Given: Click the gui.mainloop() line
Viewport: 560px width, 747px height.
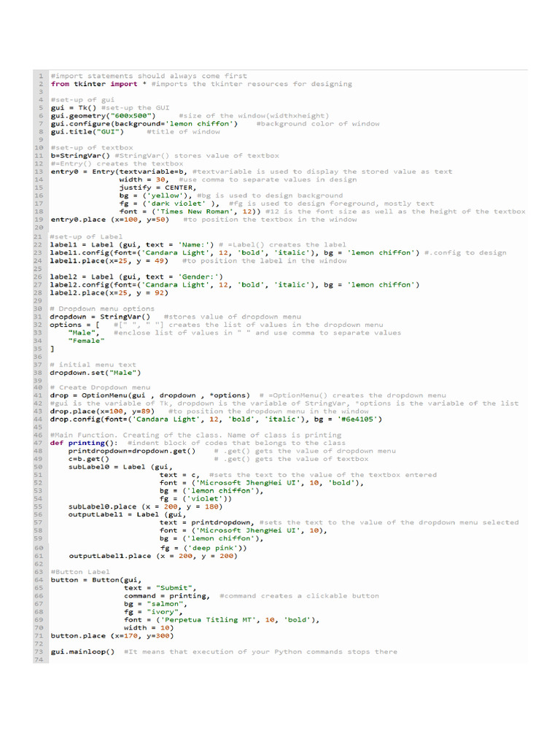Looking at the screenshot, I should 83,651.
